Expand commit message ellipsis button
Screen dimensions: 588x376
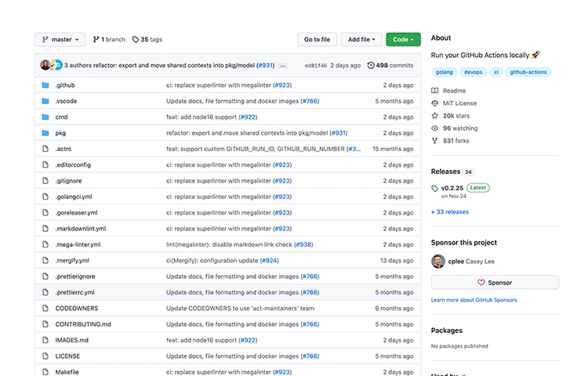[x=283, y=66]
